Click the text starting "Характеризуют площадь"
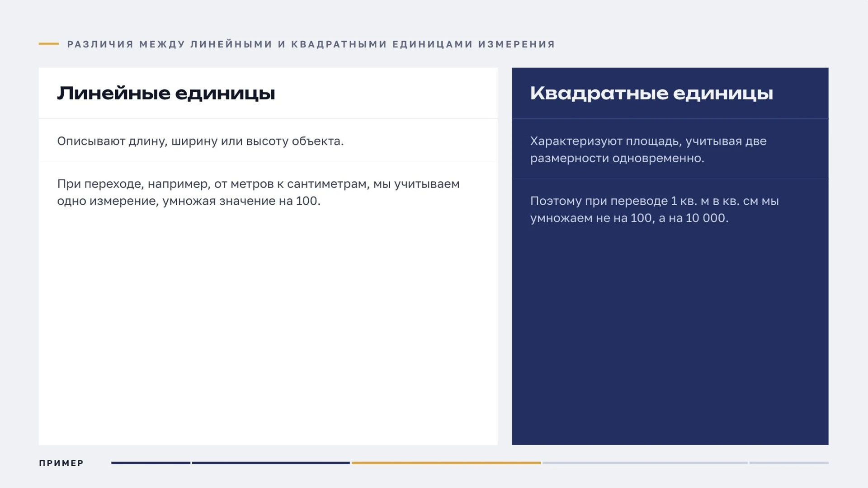868x488 pixels. (x=648, y=150)
